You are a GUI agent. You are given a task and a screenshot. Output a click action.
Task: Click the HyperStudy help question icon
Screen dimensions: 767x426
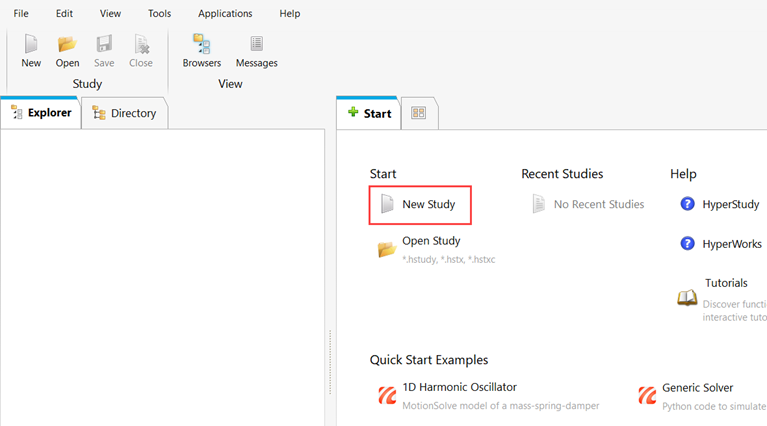pyautogui.click(x=687, y=203)
